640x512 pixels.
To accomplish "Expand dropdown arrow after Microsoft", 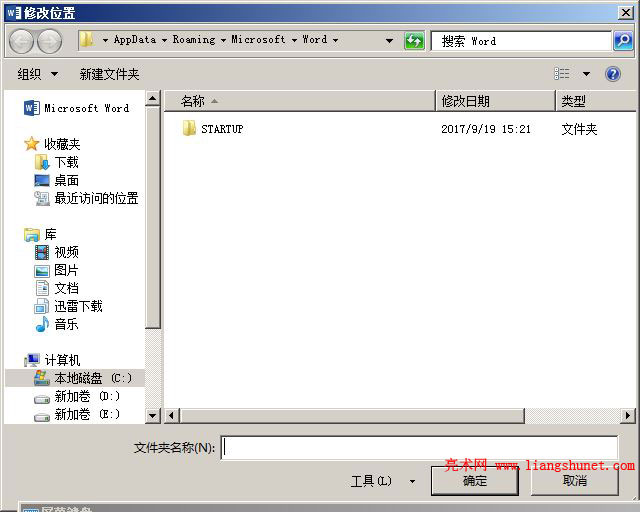I will coord(294,40).
